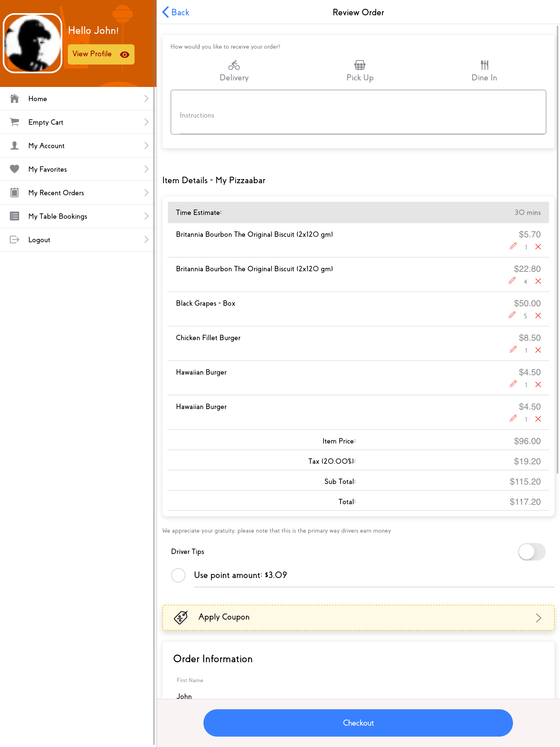560x747 pixels.
Task: Click the Delivery bicycle icon
Action: pyautogui.click(x=234, y=65)
